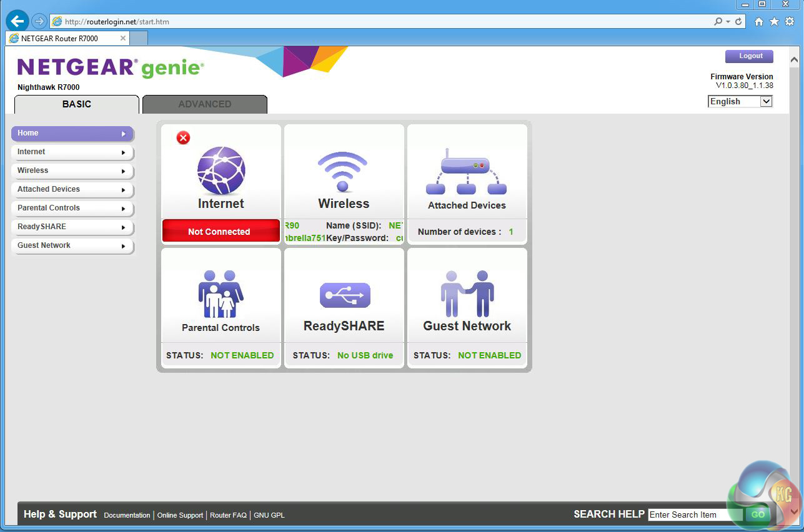Click the Guest Network tile label
The image size is (804, 532).
pyautogui.click(x=467, y=326)
